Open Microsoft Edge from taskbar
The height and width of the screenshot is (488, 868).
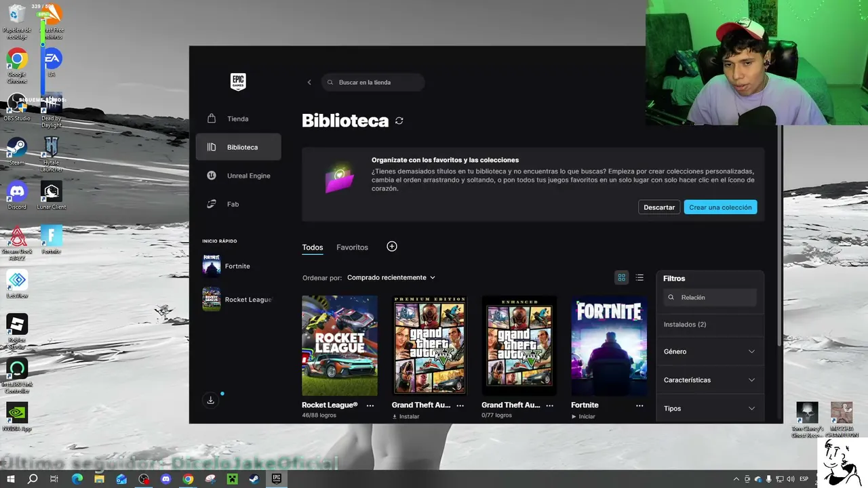[x=77, y=479]
